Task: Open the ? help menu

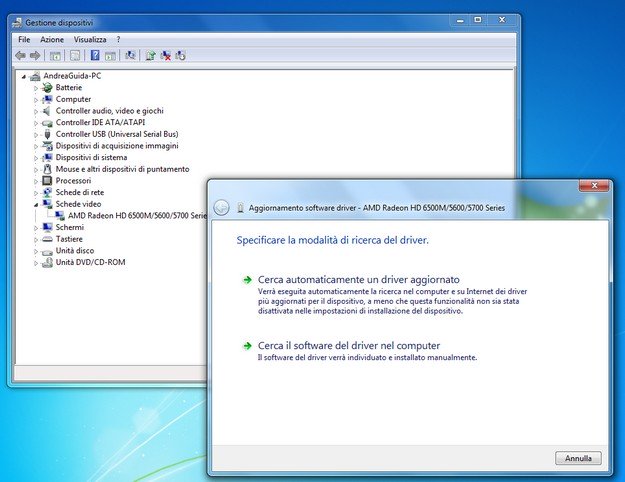Action: (x=118, y=39)
